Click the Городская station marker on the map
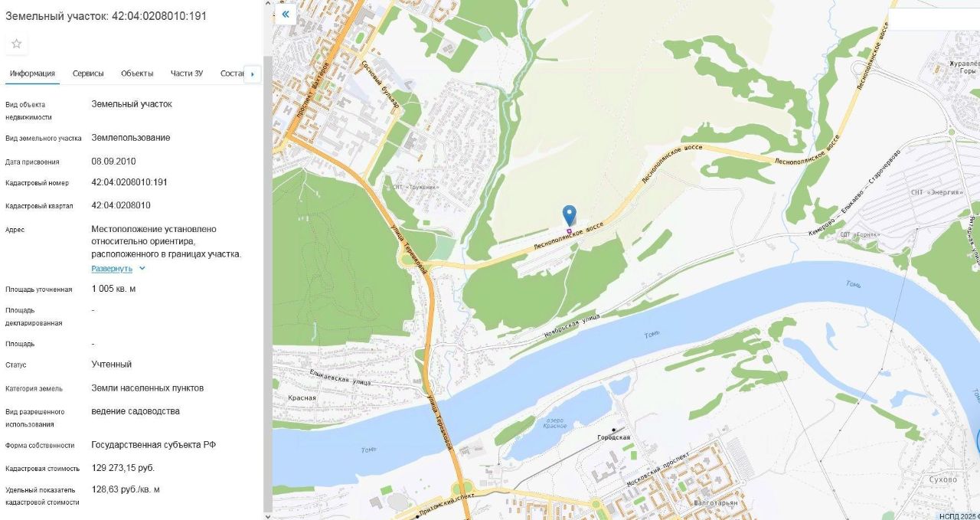The height and width of the screenshot is (520, 980). coord(613,430)
